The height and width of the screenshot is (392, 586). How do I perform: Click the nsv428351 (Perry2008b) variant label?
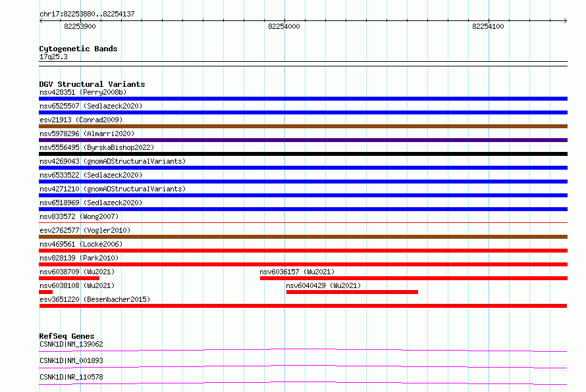point(83,92)
